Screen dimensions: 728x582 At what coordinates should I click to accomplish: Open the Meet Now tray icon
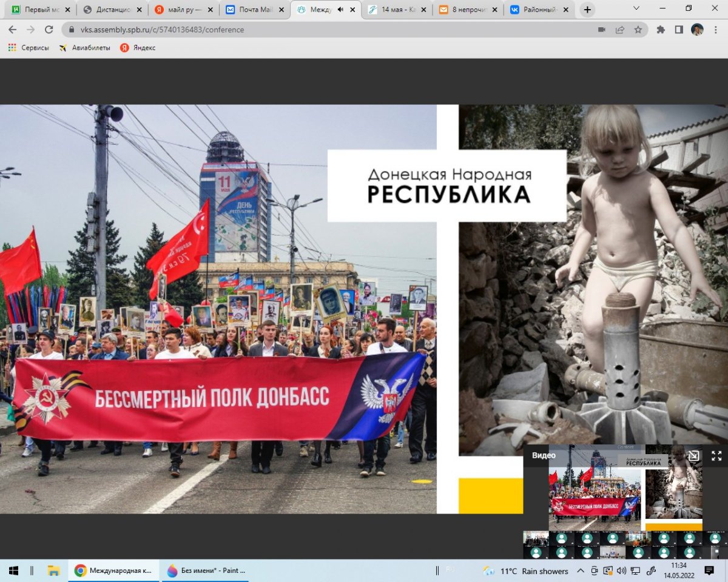(594, 570)
